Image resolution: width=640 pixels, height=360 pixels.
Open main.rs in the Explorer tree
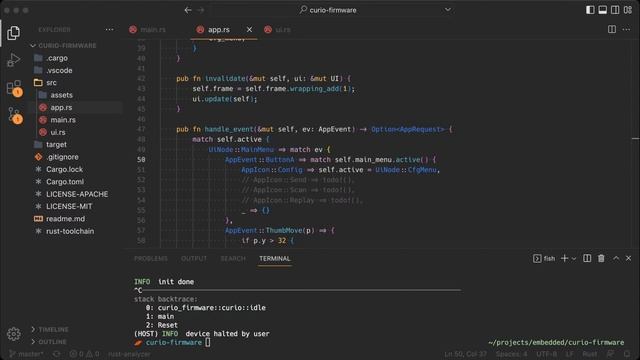(x=63, y=120)
